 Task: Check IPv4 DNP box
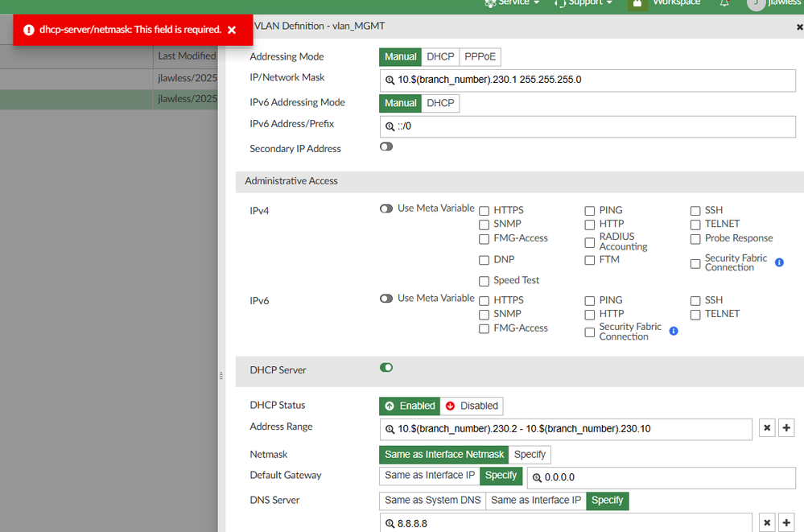(484, 260)
